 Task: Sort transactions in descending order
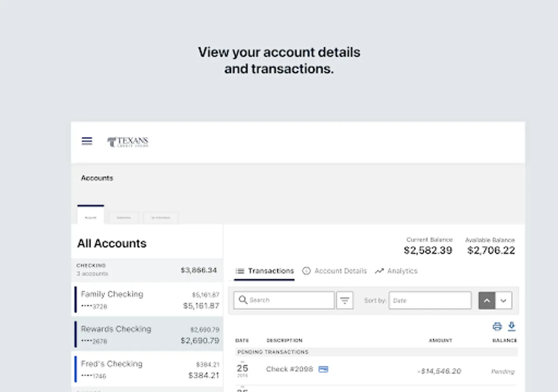click(x=504, y=301)
